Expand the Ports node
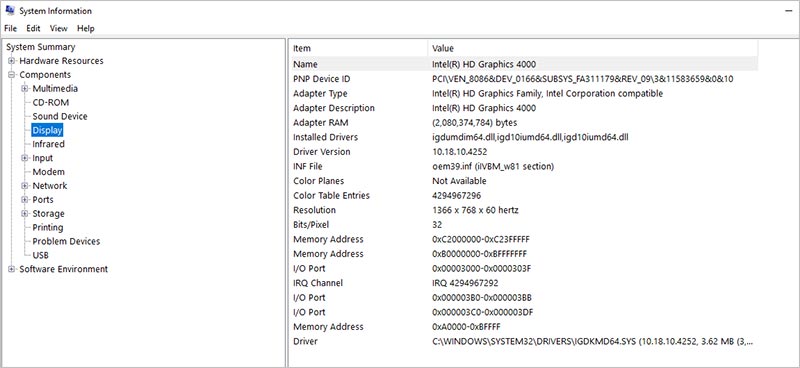 click(24, 200)
